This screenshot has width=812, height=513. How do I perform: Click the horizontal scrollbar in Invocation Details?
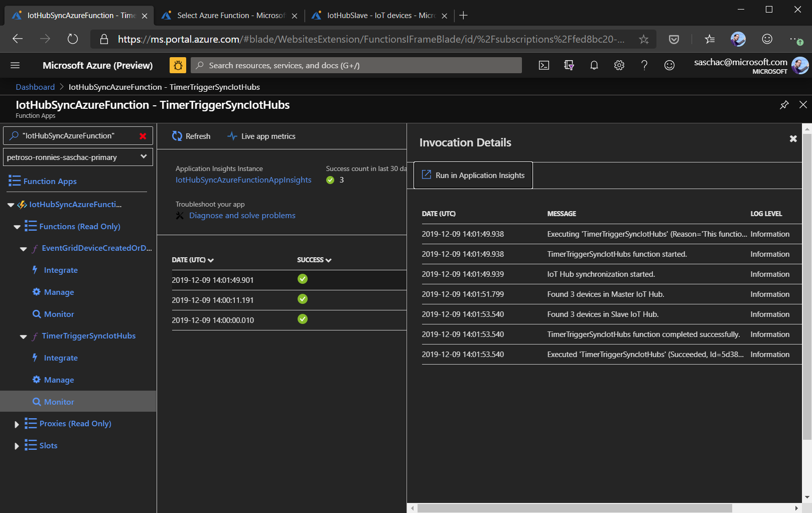(575, 508)
